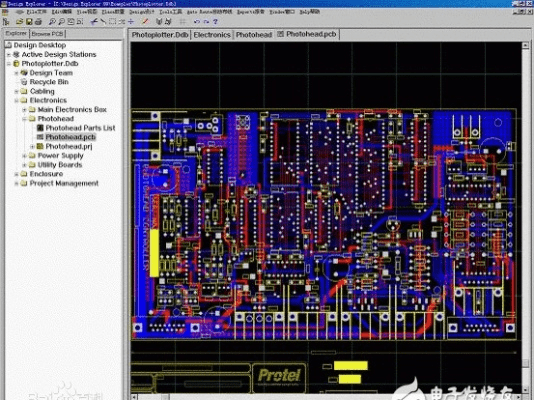Open the Design menu

tap(142, 12)
